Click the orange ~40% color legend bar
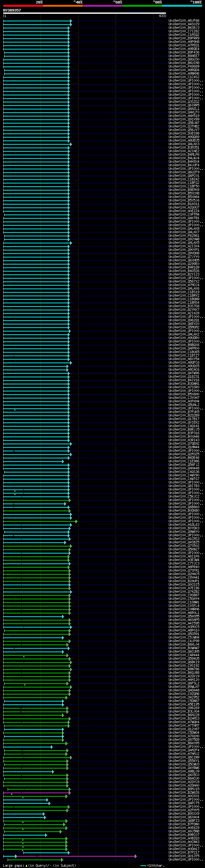 point(62,6)
